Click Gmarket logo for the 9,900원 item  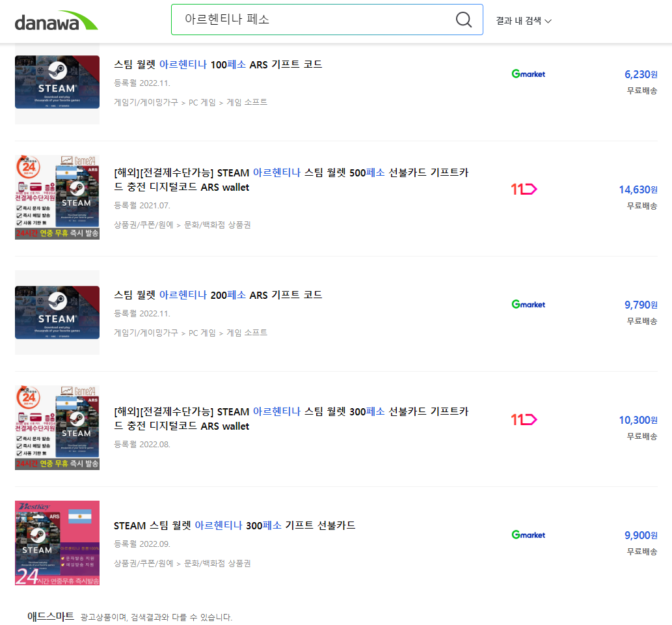528,535
